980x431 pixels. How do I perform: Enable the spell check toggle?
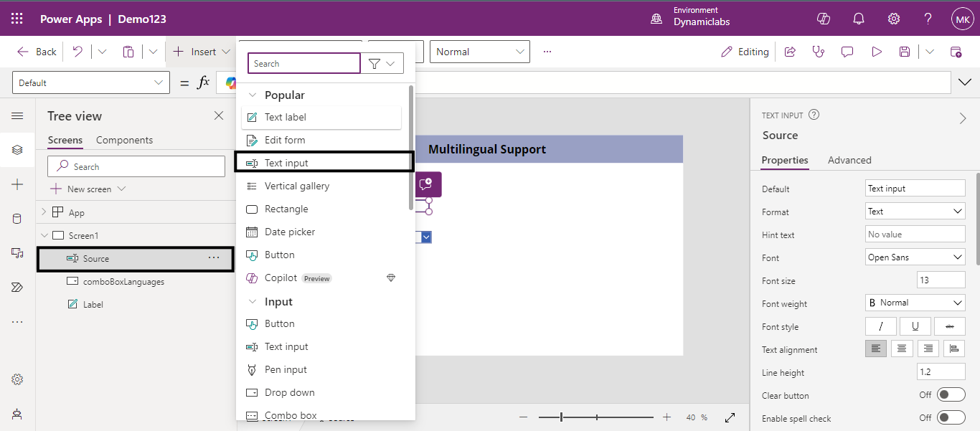tap(951, 418)
